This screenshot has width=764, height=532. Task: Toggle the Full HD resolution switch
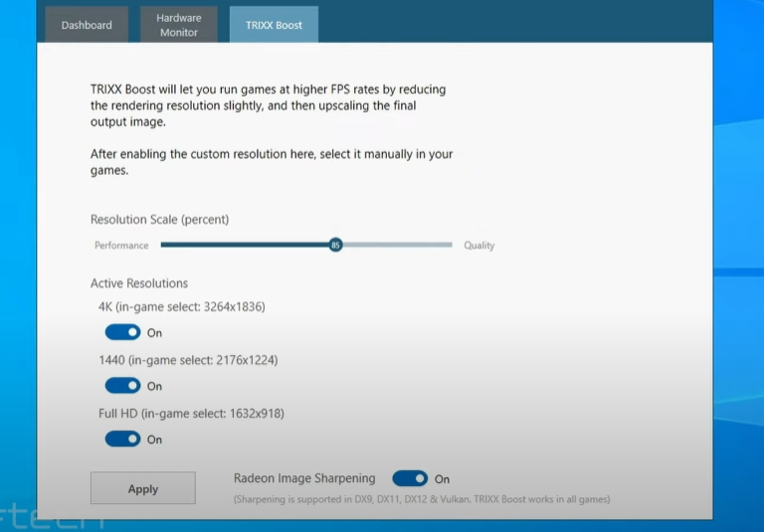[122, 439]
